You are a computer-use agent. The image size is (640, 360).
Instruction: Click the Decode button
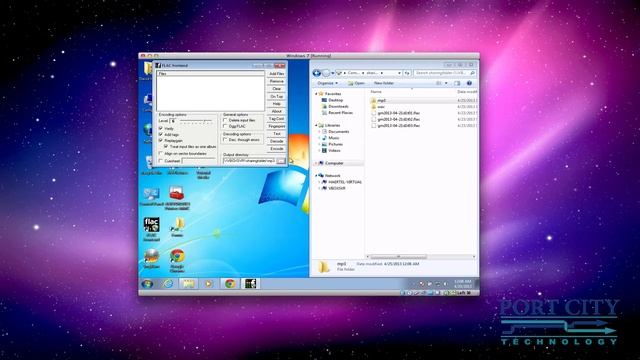276,141
